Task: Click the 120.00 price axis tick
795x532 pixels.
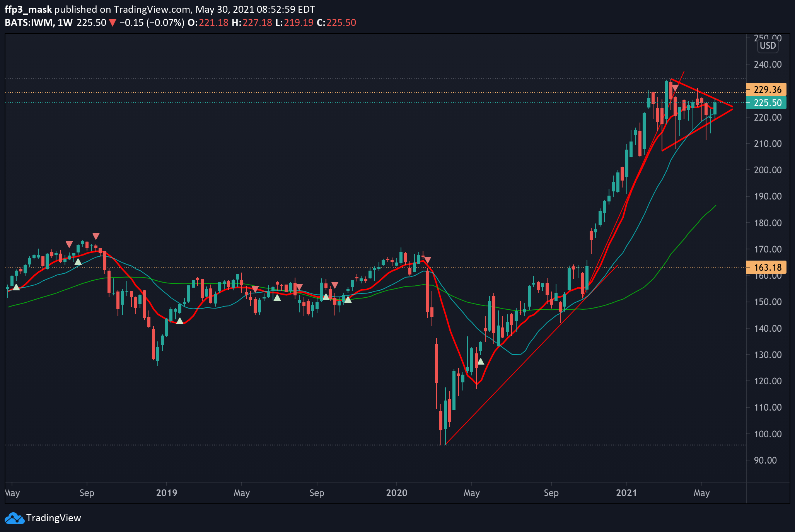Action: pos(768,381)
